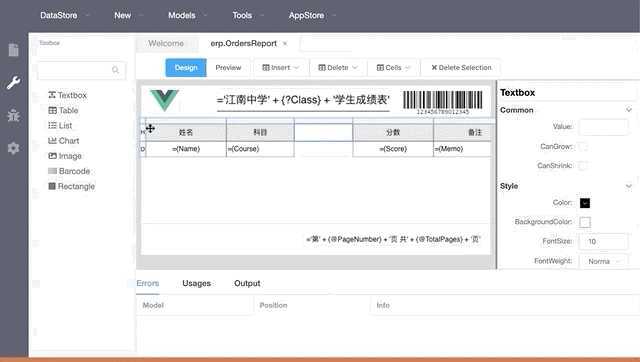Select the report title textbox
The height and width of the screenshot is (362, 640).
click(303, 100)
